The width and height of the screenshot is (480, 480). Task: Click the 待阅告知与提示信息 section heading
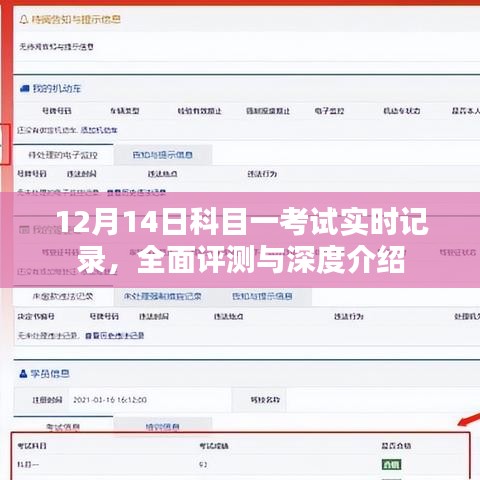tap(76, 19)
